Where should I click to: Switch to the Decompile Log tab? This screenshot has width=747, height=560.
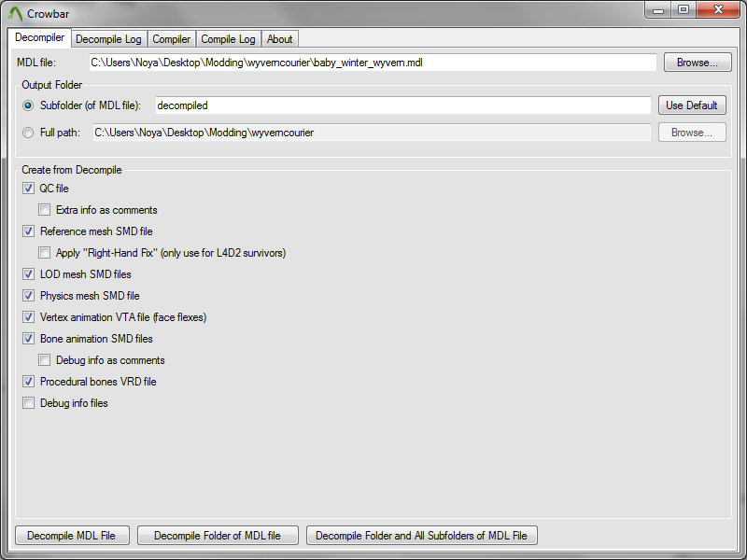[108, 39]
